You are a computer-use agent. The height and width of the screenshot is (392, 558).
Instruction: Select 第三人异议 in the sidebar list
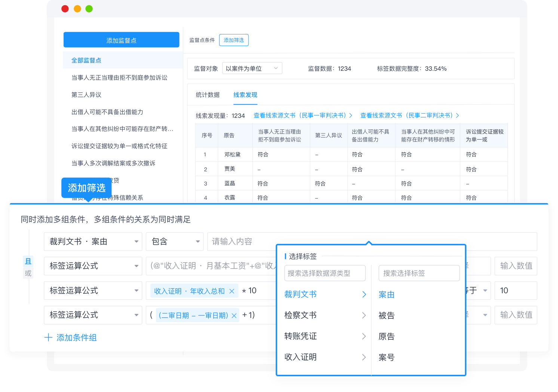click(x=86, y=95)
